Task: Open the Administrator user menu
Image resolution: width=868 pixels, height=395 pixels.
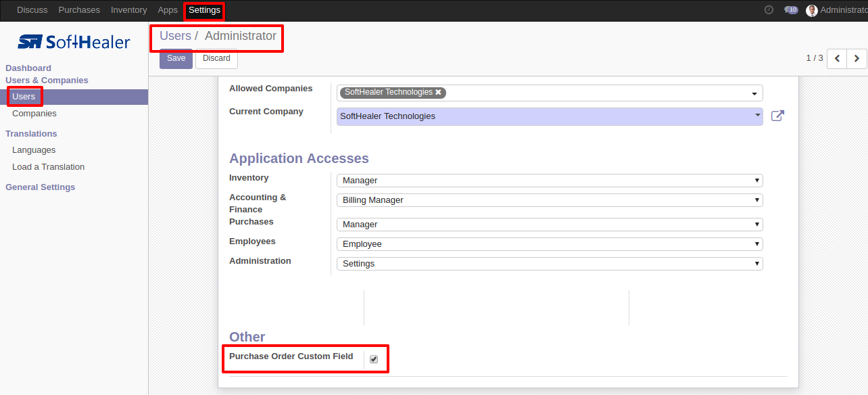Action: click(837, 10)
